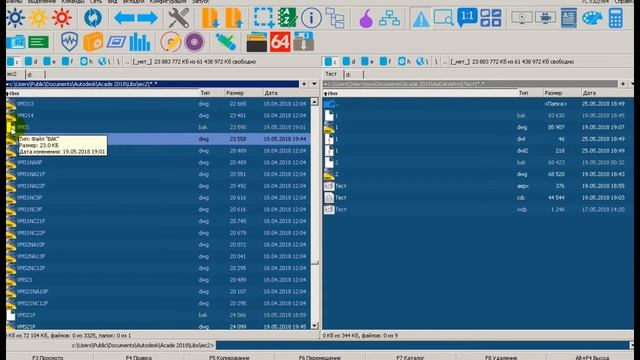
Task: Open the network diagram icon
Action: (x=389, y=19)
